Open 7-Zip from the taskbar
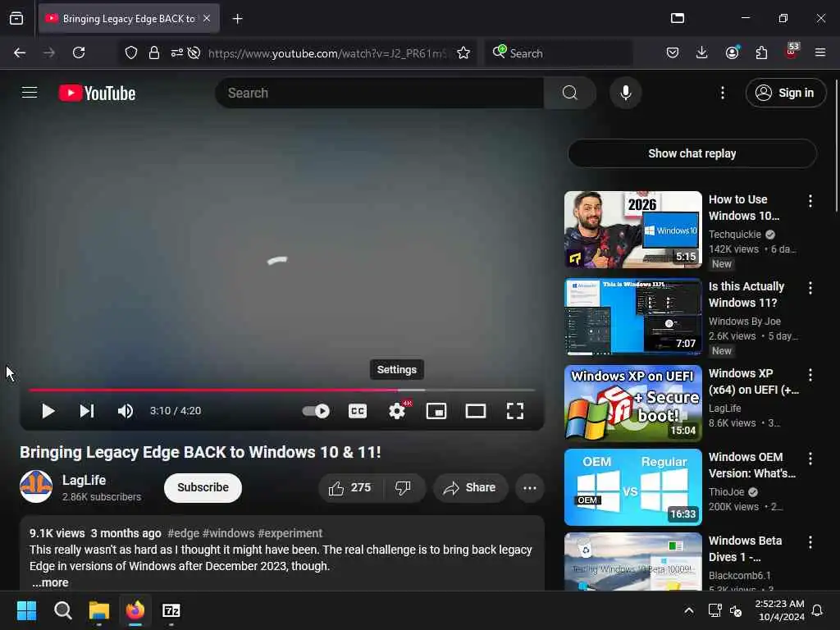840x630 pixels. pos(171,610)
